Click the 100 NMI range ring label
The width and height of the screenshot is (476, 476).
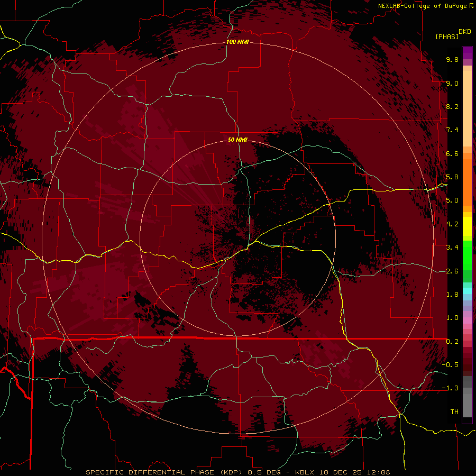(x=237, y=42)
